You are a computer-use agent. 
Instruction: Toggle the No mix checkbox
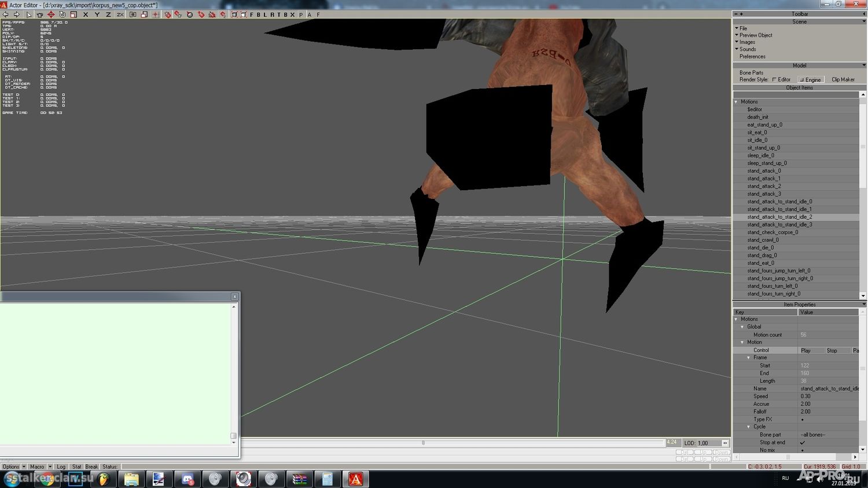click(802, 450)
